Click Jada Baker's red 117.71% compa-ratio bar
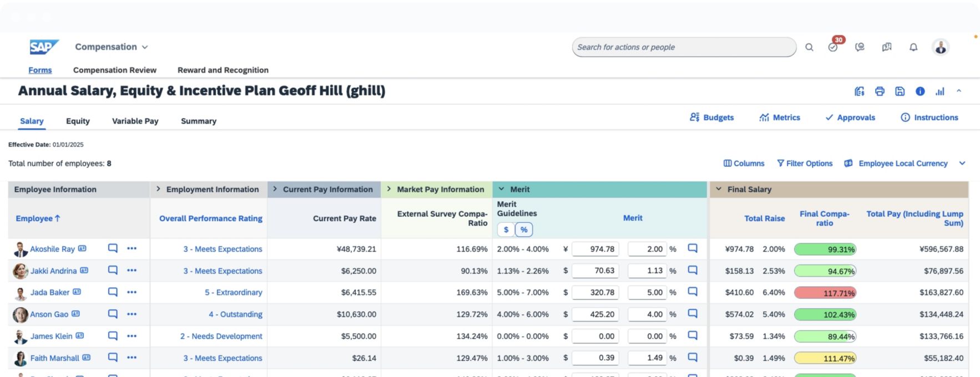This screenshot has height=377, width=980. (825, 293)
